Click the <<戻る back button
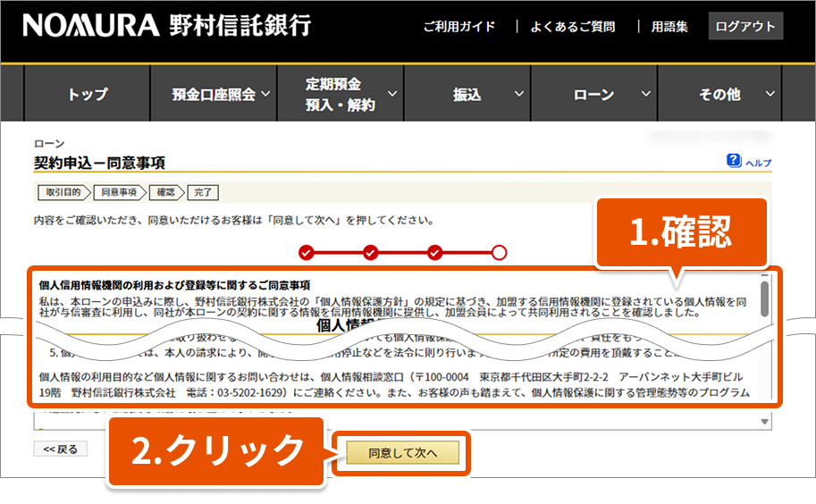The width and height of the screenshot is (816, 504). click(x=61, y=449)
